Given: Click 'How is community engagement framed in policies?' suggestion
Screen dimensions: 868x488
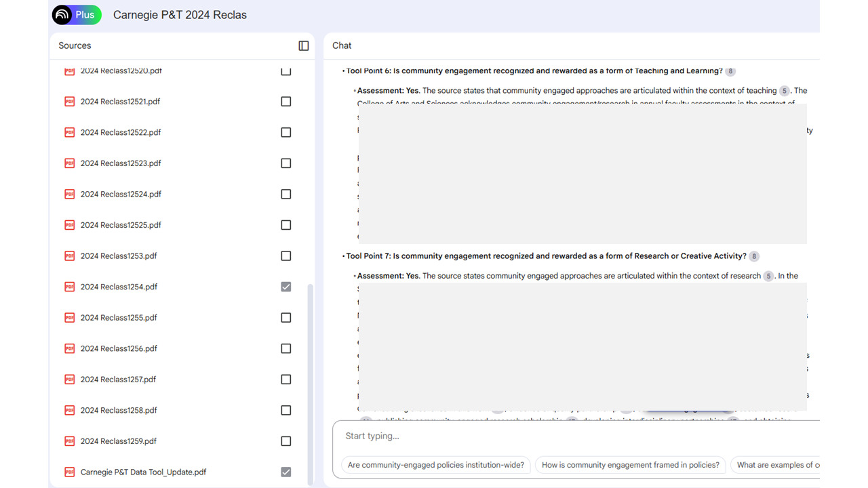Looking at the screenshot, I should click(630, 465).
